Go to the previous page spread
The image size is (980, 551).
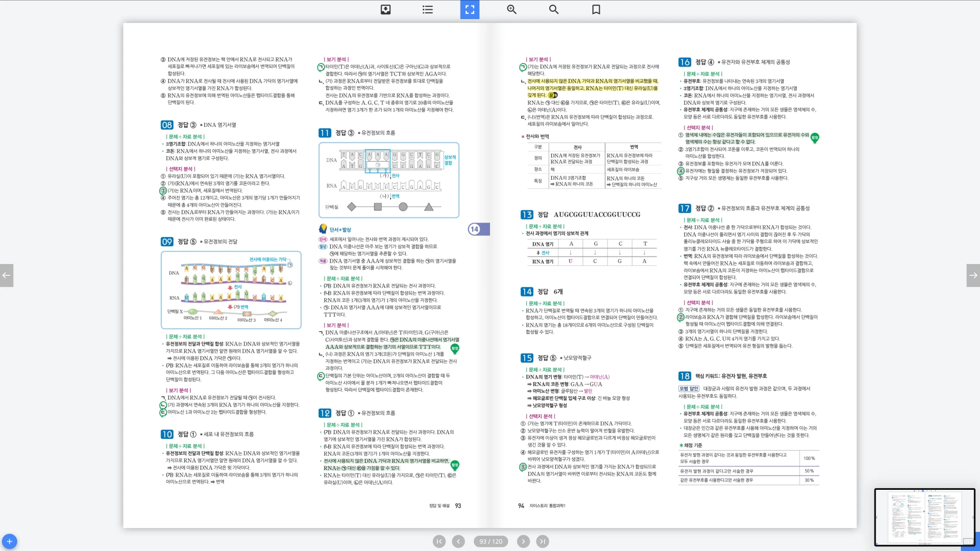click(6, 275)
